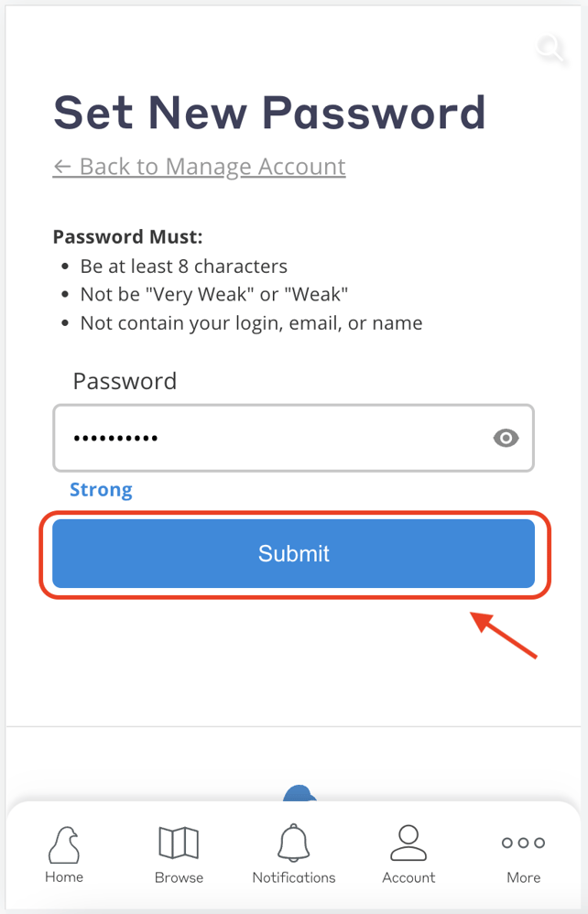Tap the Account person icon
Screen dimensions: 588x914
click(x=408, y=842)
